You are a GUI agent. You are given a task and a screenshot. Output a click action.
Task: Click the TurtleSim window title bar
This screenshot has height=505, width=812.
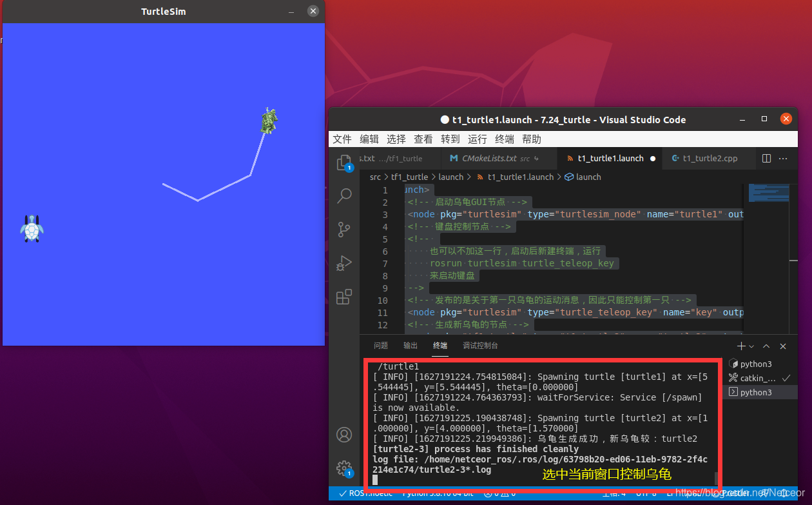pyautogui.click(x=163, y=12)
